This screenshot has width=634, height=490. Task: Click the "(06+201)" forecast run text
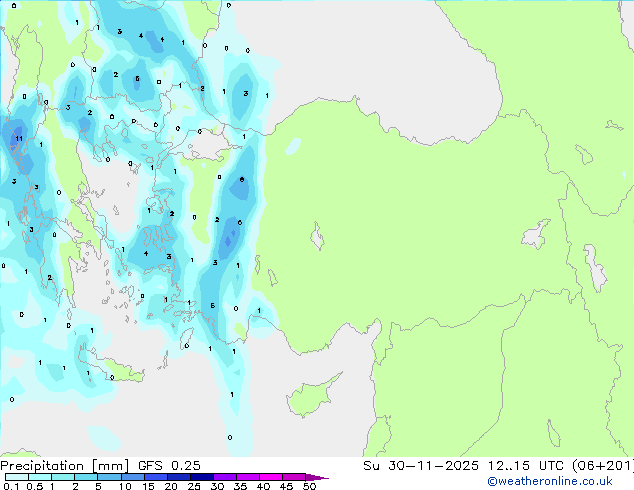(603, 465)
